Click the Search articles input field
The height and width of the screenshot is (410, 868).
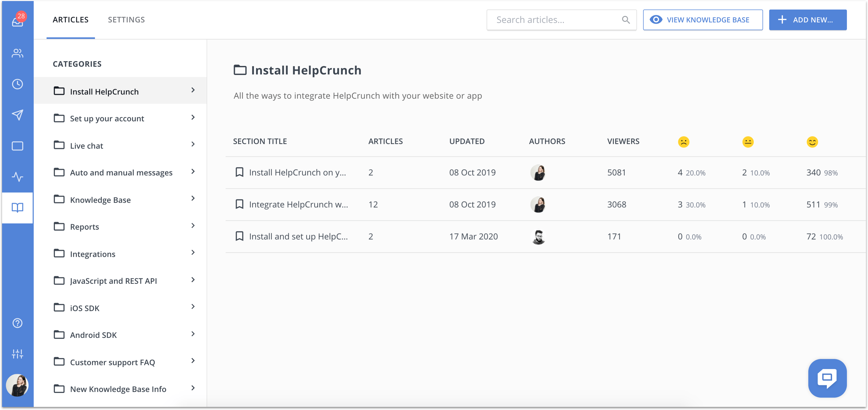561,20
